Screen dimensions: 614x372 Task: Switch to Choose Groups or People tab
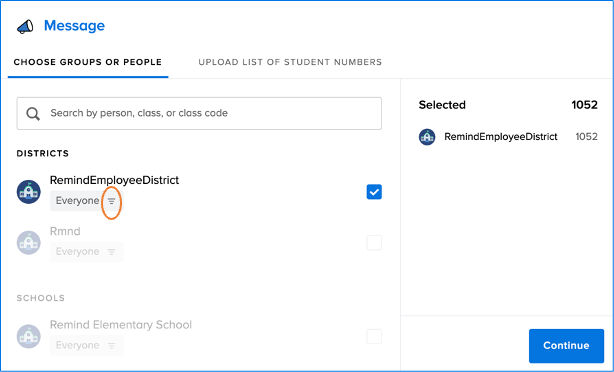88,62
